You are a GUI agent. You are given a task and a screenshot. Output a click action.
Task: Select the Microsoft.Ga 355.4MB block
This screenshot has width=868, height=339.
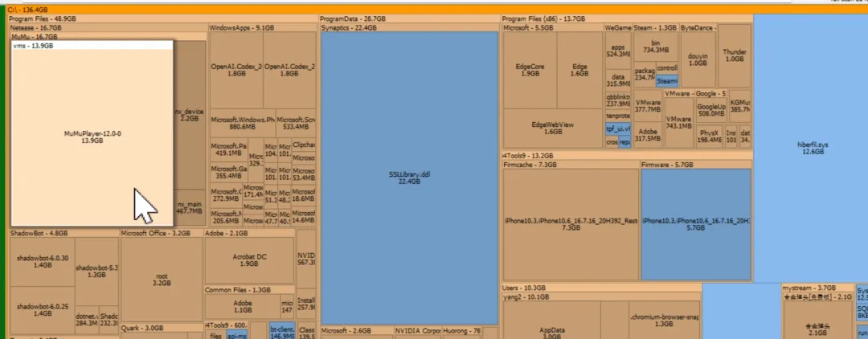click(228, 173)
